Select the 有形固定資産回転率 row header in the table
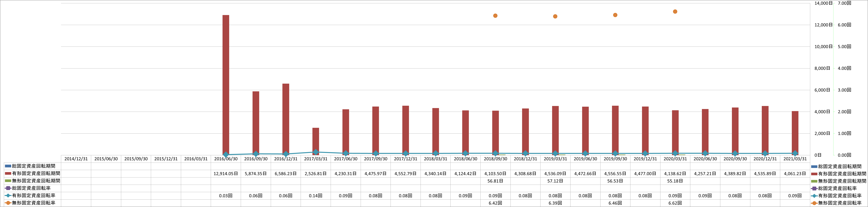 coord(32,196)
